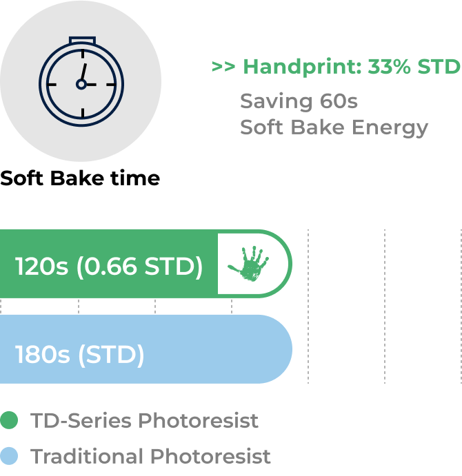Select the 120s (0.66 STD) green bar
The image size is (462, 476).
pyautogui.click(x=146, y=264)
